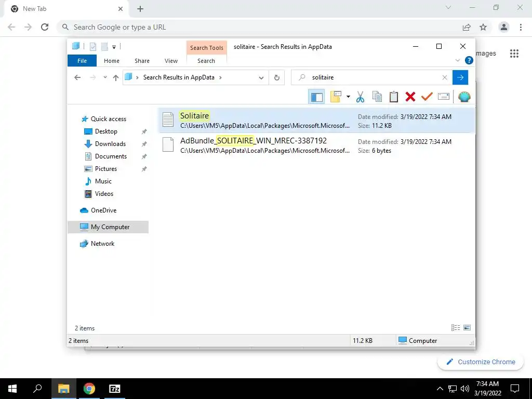532x399 pixels.
Task: Open Chrome profile avatar
Action: (504, 27)
